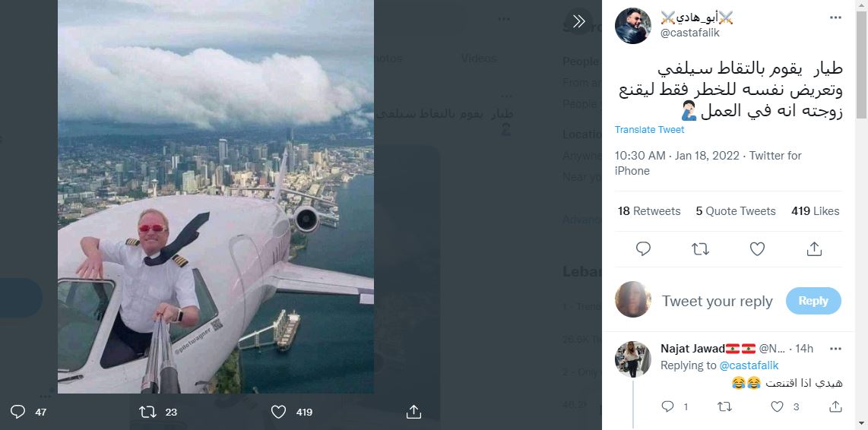Like the tweet using the heart below the photo
868x430 pixels.
click(x=279, y=412)
